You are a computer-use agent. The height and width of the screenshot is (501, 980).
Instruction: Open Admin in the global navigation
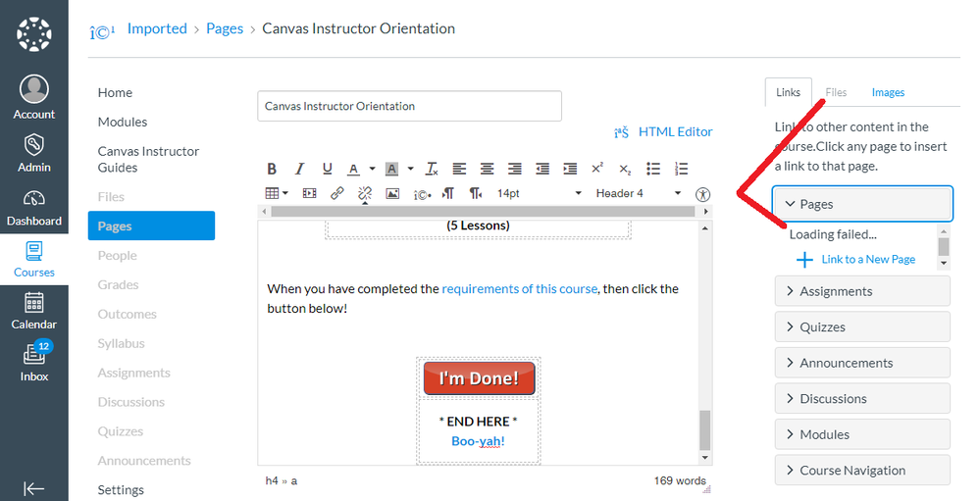[33, 154]
